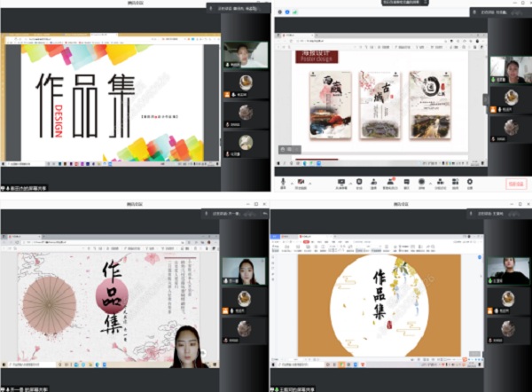The width and height of the screenshot is (532, 392).
Task: Click the presenter video in the colorful DESIGN window
Action: pos(246,55)
